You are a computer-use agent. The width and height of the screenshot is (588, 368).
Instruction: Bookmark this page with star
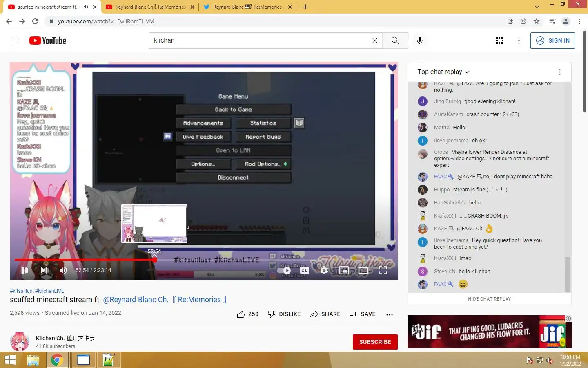537,21
